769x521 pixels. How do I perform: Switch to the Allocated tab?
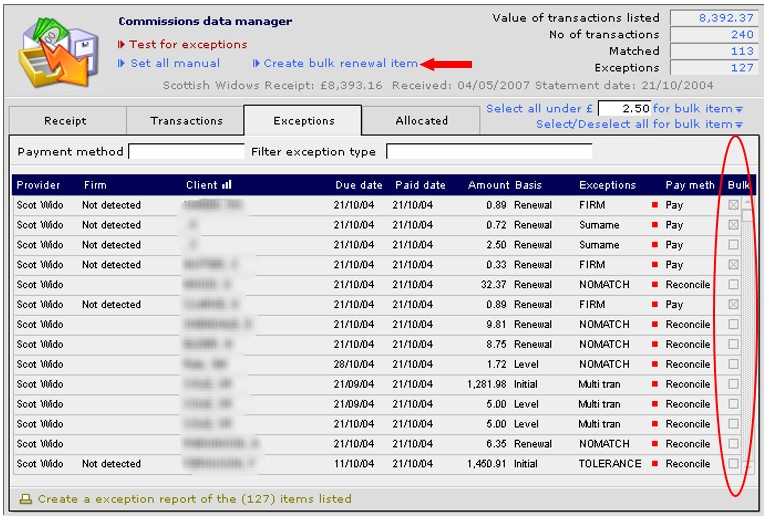pyautogui.click(x=421, y=121)
